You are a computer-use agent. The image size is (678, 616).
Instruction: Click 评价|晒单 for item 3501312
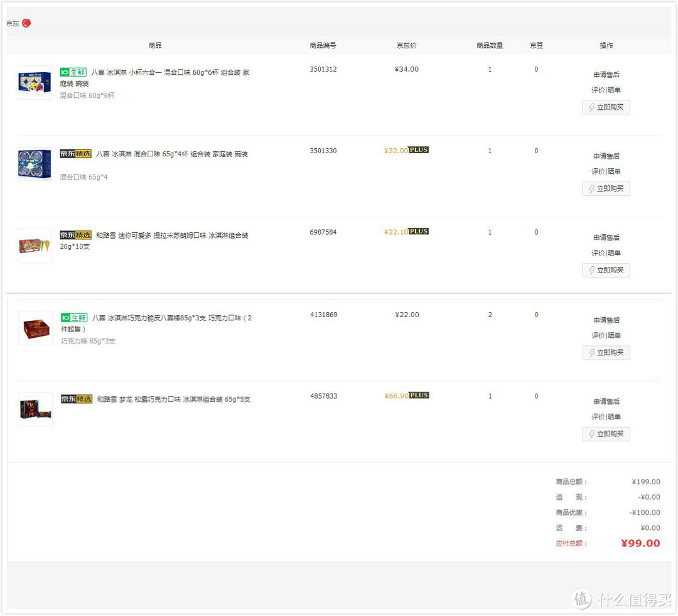(606, 90)
